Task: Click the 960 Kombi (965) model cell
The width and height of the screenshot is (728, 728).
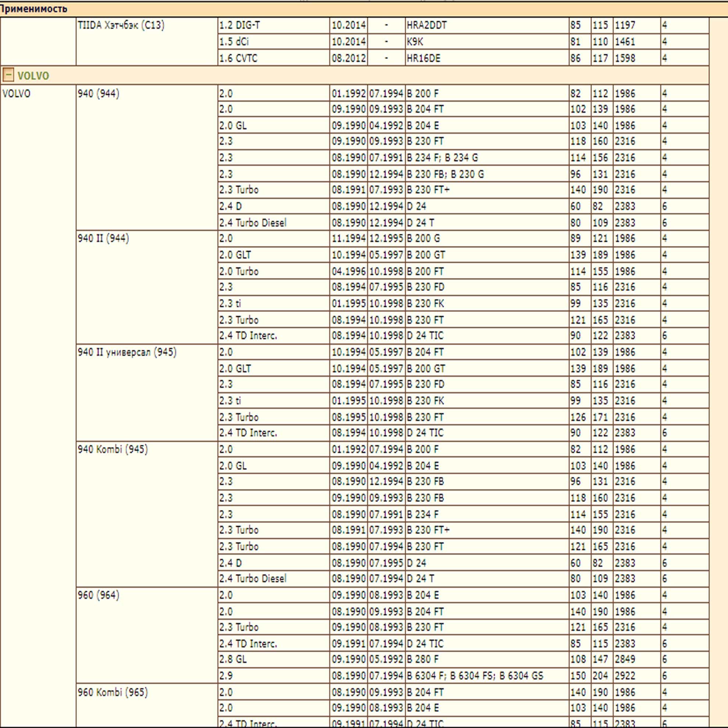Action: (x=147, y=706)
